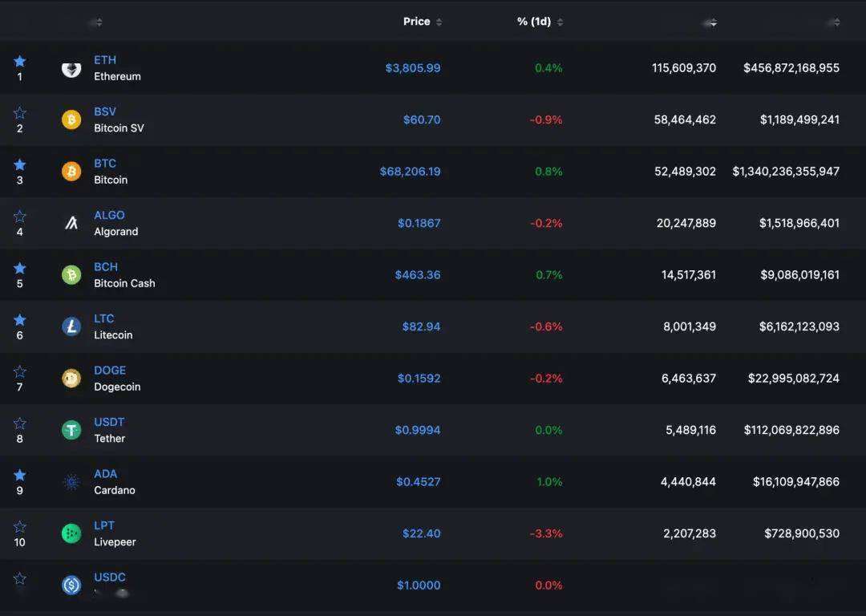Click the value $112,069,822,896
Screen dimensions: 866x616
pyautogui.click(x=791, y=430)
